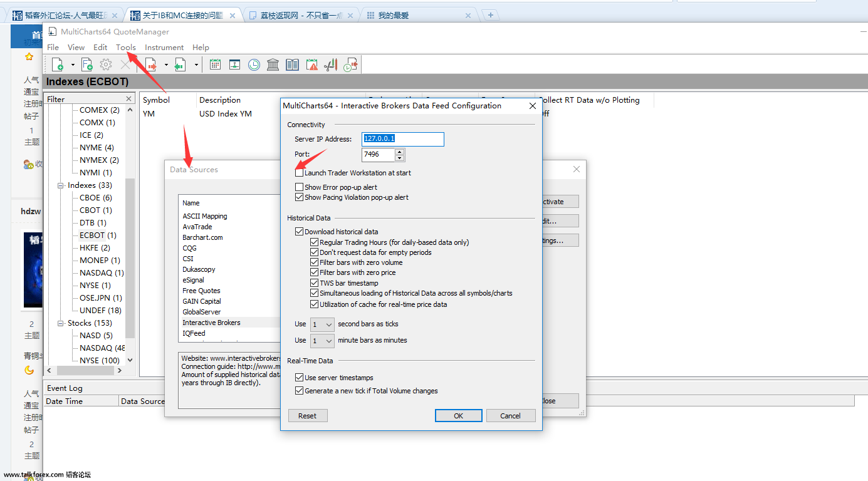Close the 荔枝返现网 browser tab
Image resolution: width=868 pixels, height=481 pixels.
[350, 16]
